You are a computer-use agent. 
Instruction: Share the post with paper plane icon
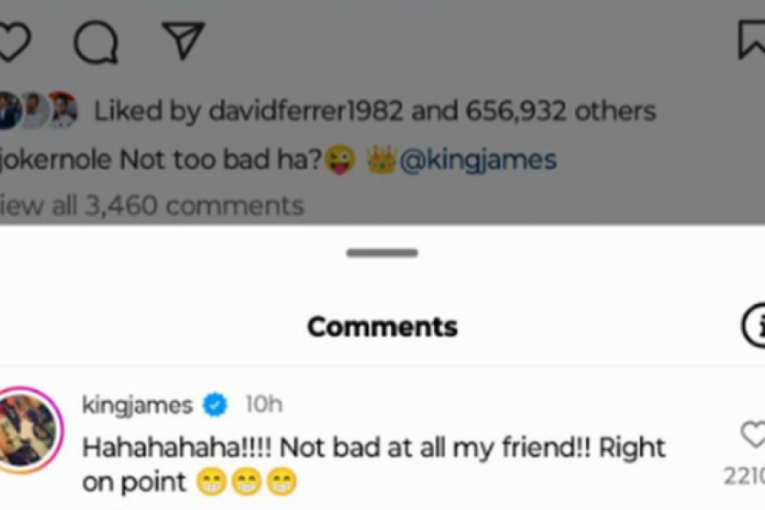coord(183,40)
